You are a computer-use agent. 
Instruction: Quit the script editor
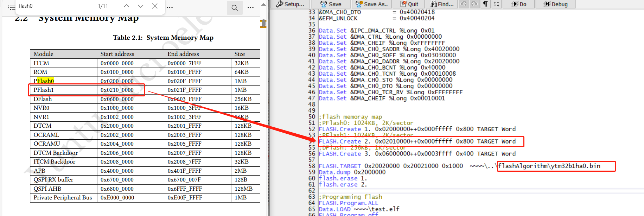(x=409, y=4)
